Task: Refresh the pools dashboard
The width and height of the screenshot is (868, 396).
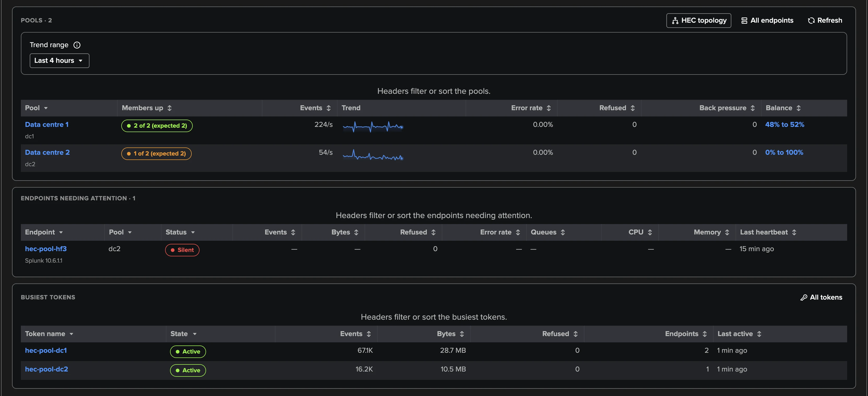Action: pyautogui.click(x=825, y=21)
